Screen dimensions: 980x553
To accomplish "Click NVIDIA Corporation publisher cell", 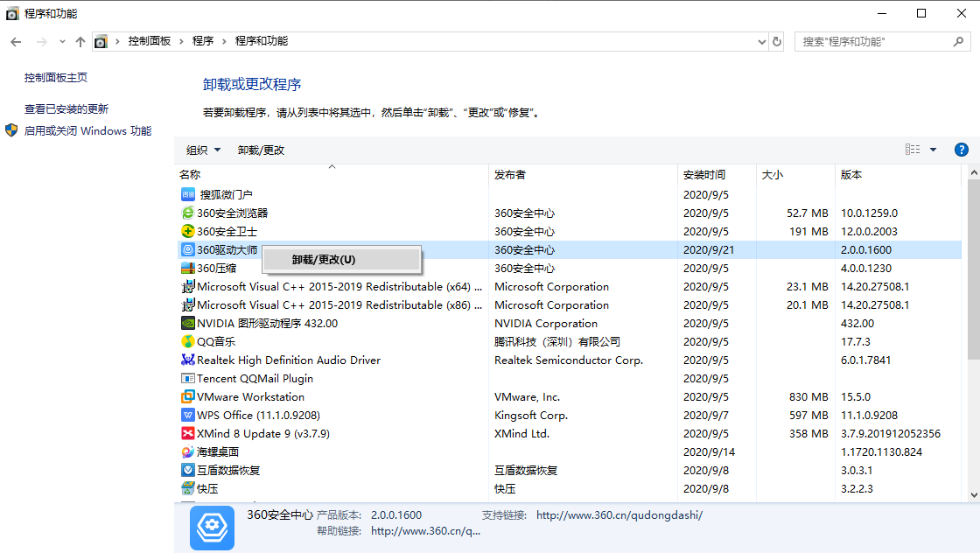I will tap(546, 323).
